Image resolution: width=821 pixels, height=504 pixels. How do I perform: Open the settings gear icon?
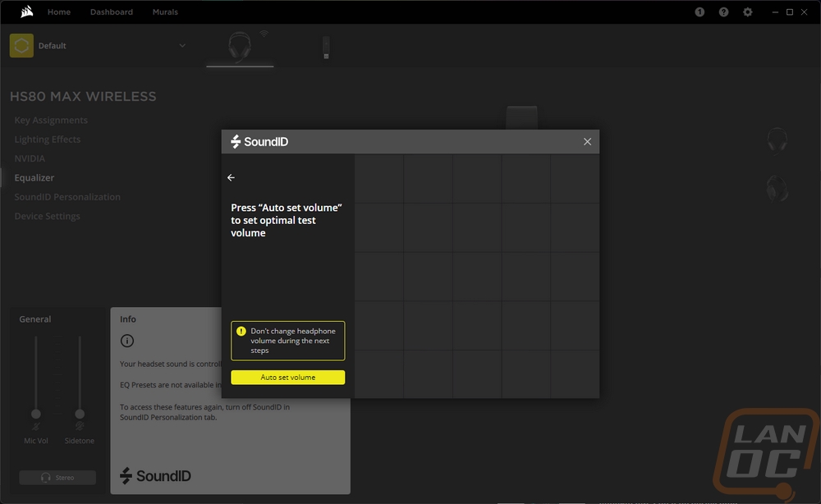point(748,12)
